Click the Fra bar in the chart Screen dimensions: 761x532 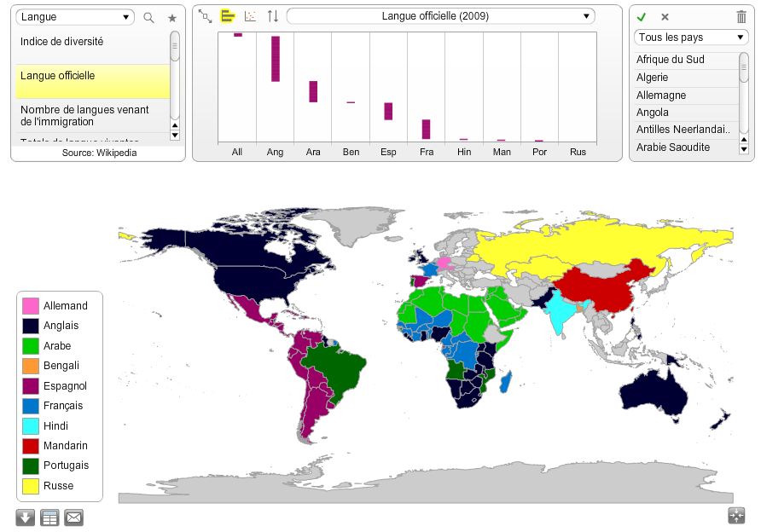coord(426,130)
